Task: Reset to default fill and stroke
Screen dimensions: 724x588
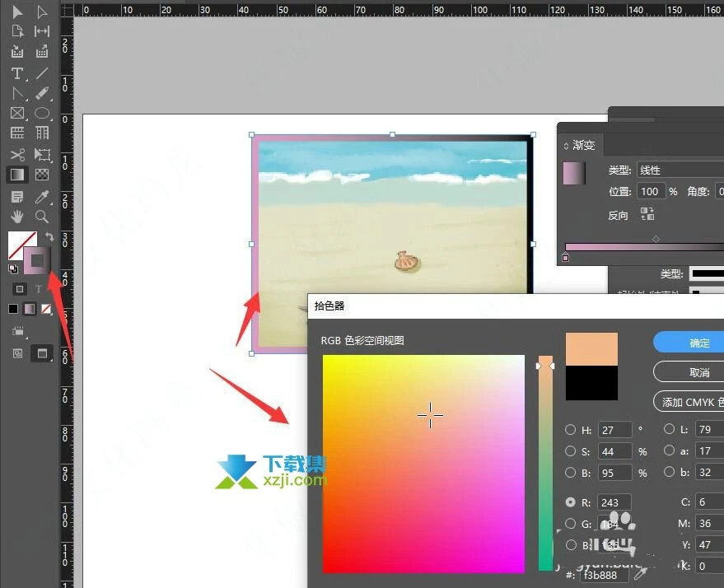Action: 13,268
